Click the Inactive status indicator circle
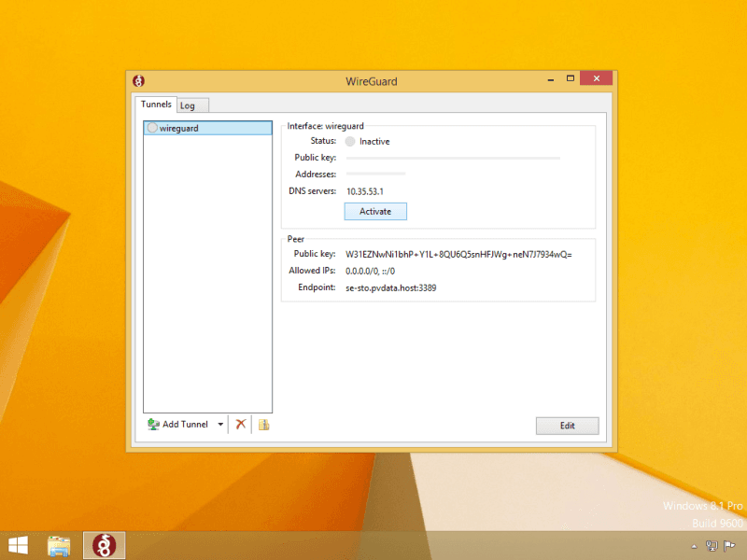 click(x=350, y=142)
